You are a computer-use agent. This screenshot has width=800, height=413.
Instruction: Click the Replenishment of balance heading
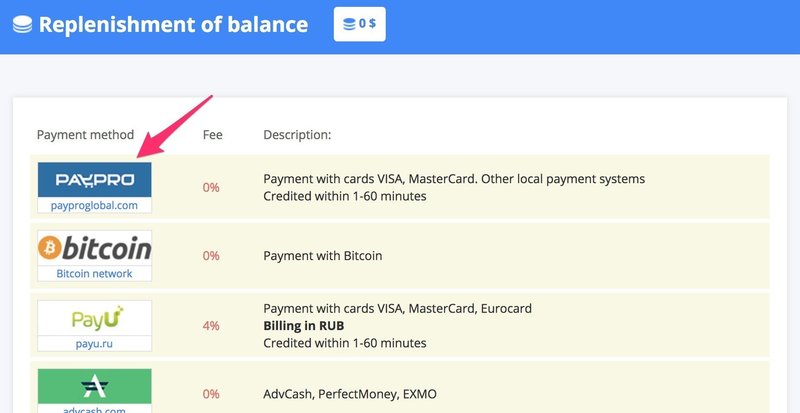tap(173, 24)
